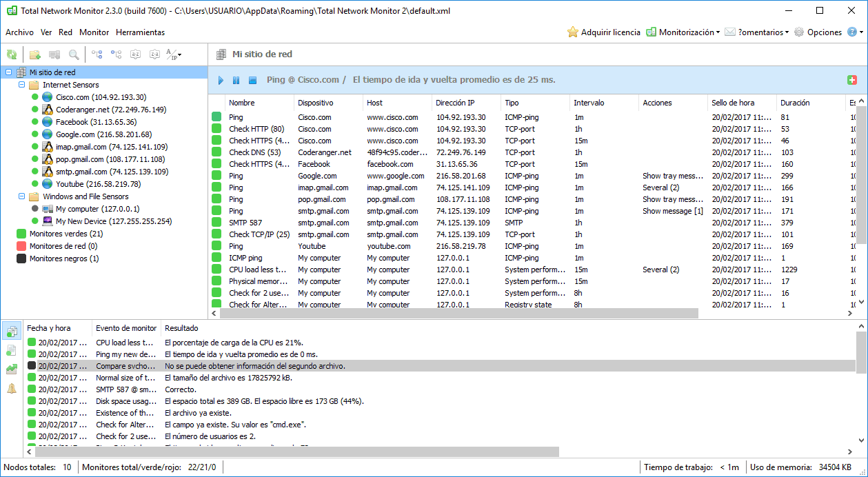Select My computer in the tree
Viewport: 868px width, 477px height.
[x=97, y=209]
